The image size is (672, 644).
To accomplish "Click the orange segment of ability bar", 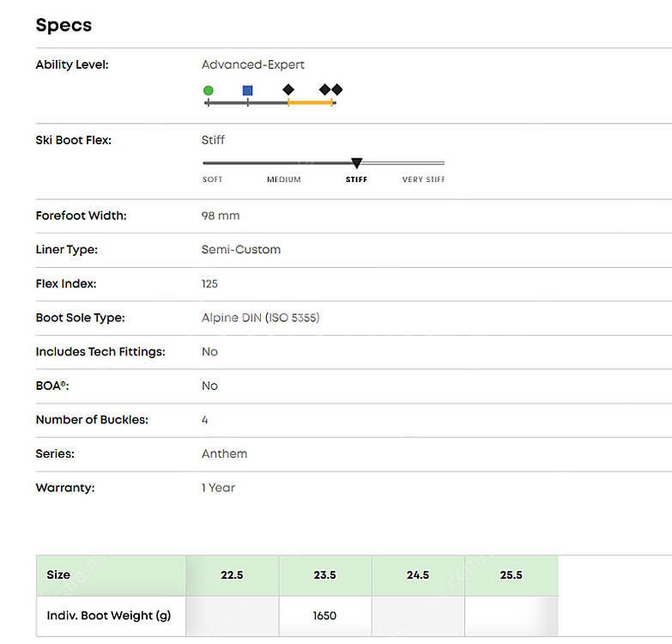I will tap(311, 103).
